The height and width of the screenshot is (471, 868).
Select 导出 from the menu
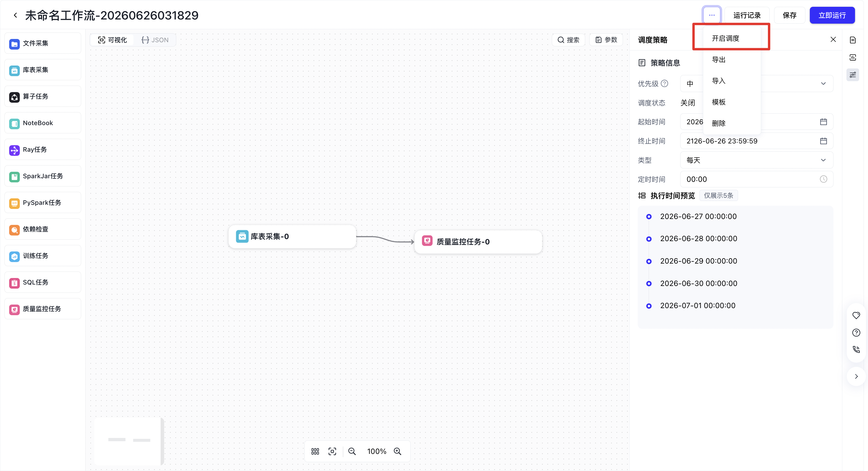click(732, 60)
